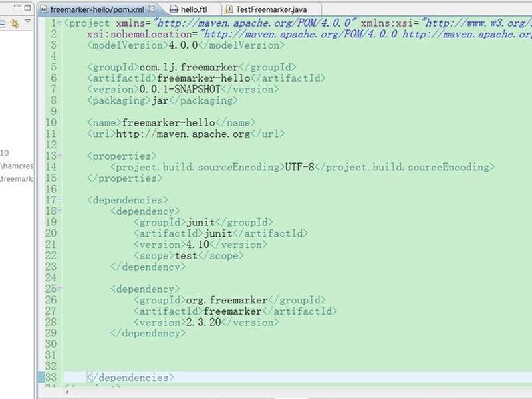Click junit artifactId value on line 20
532x399 pixels.
point(218,233)
